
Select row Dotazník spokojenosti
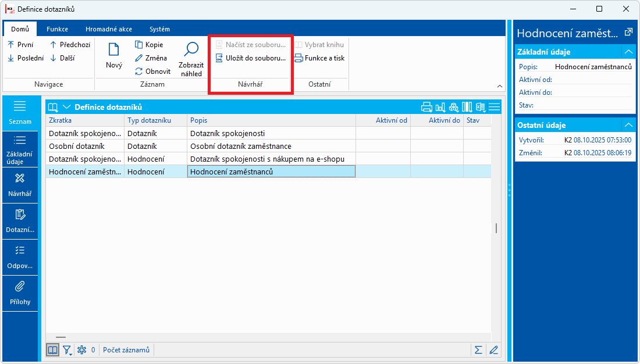(x=269, y=133)
